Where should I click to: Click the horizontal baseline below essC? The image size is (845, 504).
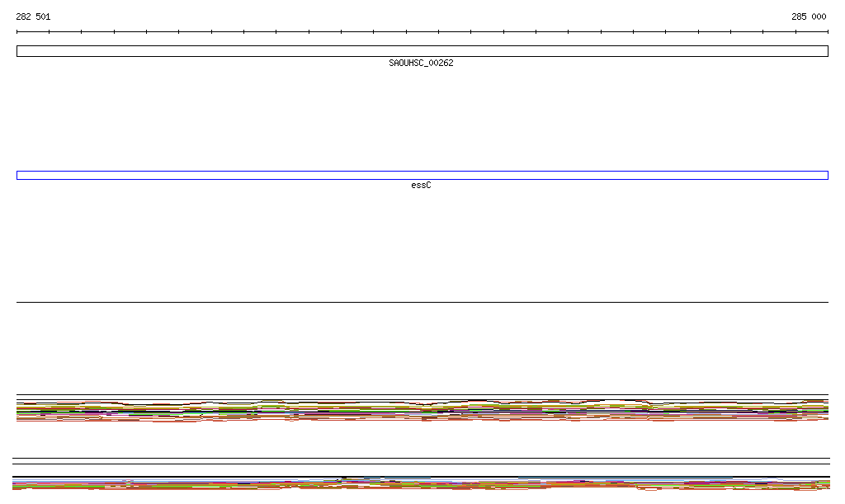pos(422,302)
